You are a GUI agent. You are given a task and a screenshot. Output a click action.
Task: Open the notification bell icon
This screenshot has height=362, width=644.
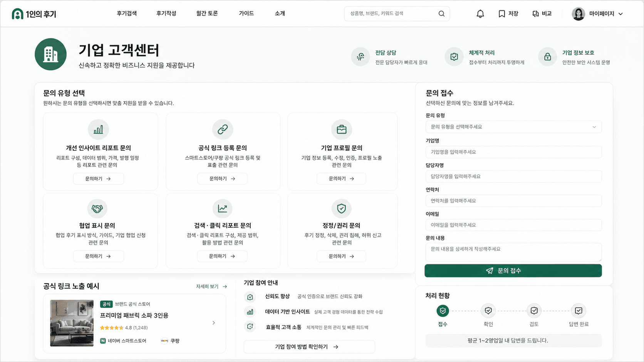(480, 14)
